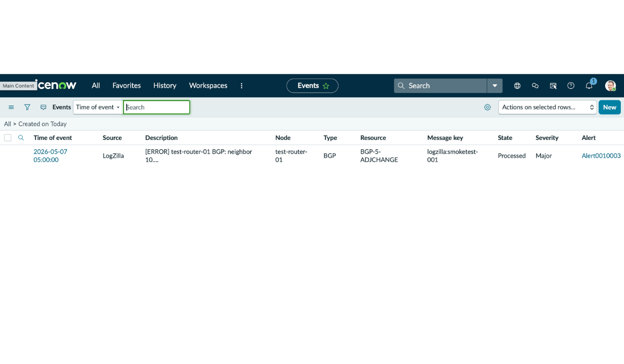Click Created on Today breadcrumb
This screenshot has width=624, height=364.
coord(43,124)
